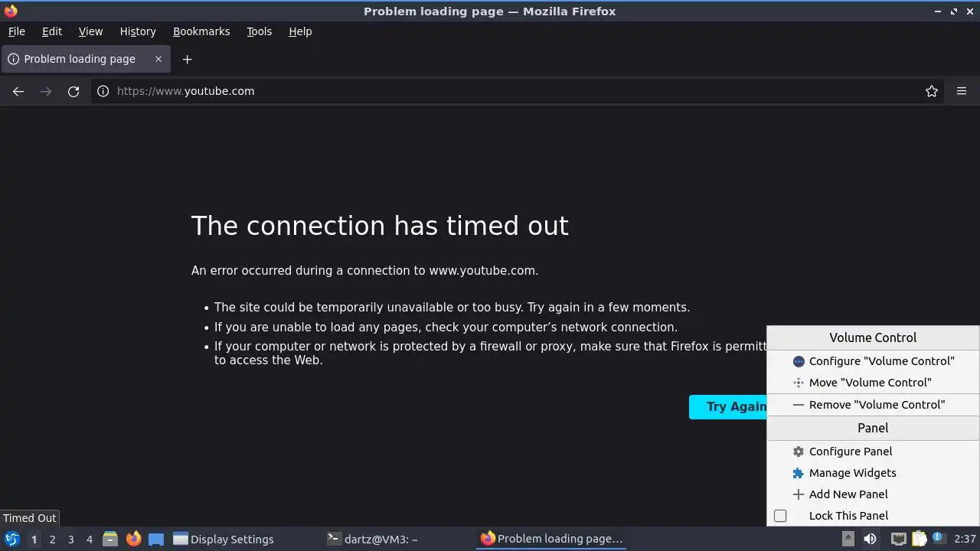Switch to virtual desktop 3
Screen dimensions: 980x551
70,540
